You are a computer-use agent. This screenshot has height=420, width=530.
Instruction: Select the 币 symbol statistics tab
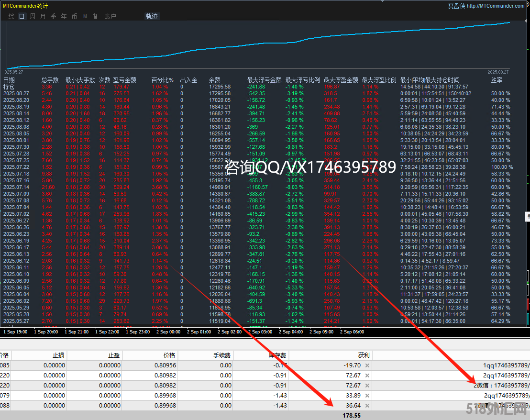coord(74,16)
